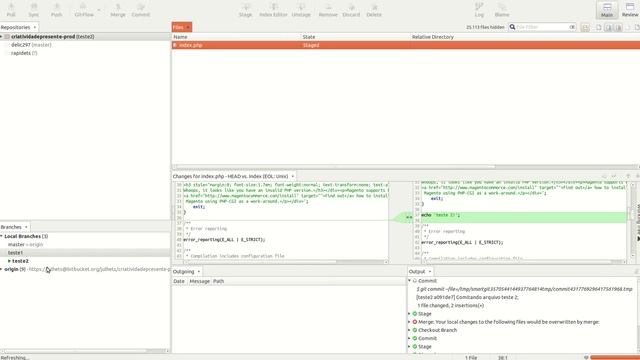Screen dimensions: 640x360
Task: Toggle the third file view option icon
Action: (x=609, y=27)
